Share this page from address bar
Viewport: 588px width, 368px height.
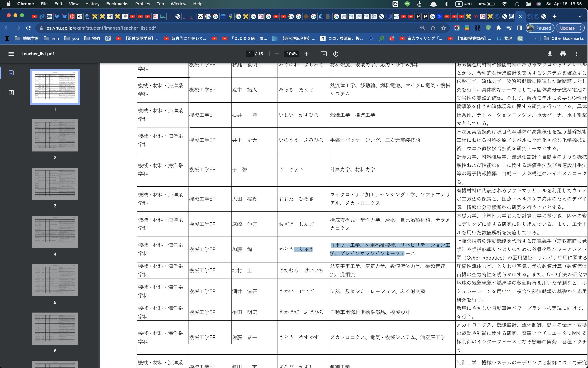pos(433,28)
